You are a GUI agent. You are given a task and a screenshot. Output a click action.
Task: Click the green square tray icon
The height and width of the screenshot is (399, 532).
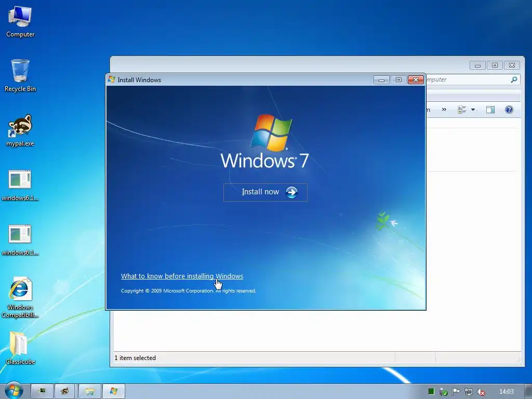pos(431,392)
